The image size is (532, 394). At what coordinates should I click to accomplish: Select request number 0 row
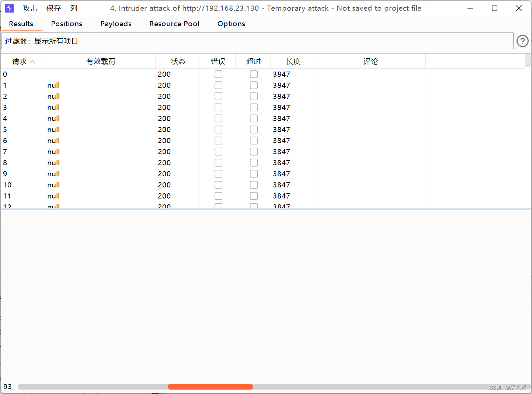263,74
